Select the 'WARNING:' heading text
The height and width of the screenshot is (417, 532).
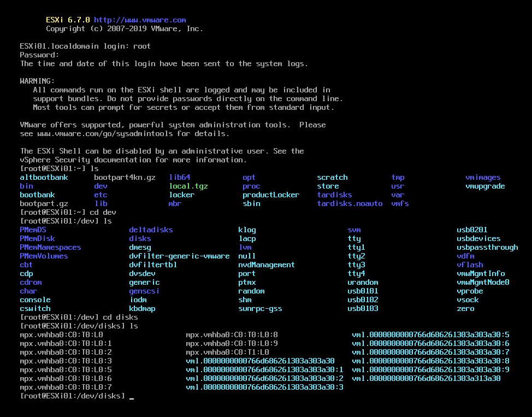tap(37, 81)
